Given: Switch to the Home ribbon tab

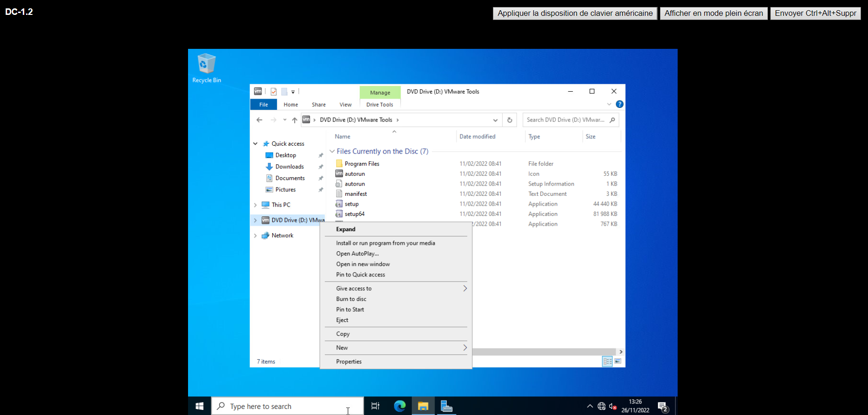Looking at the screenshot, I should [x=291, y=105].
